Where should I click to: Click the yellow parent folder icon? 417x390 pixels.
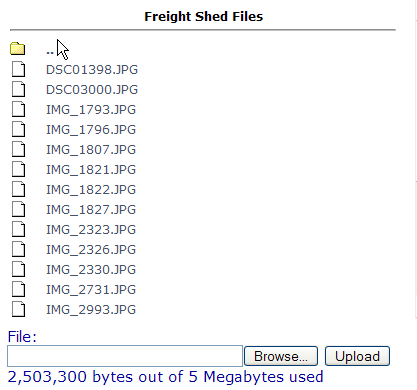[x=18, y=49]
